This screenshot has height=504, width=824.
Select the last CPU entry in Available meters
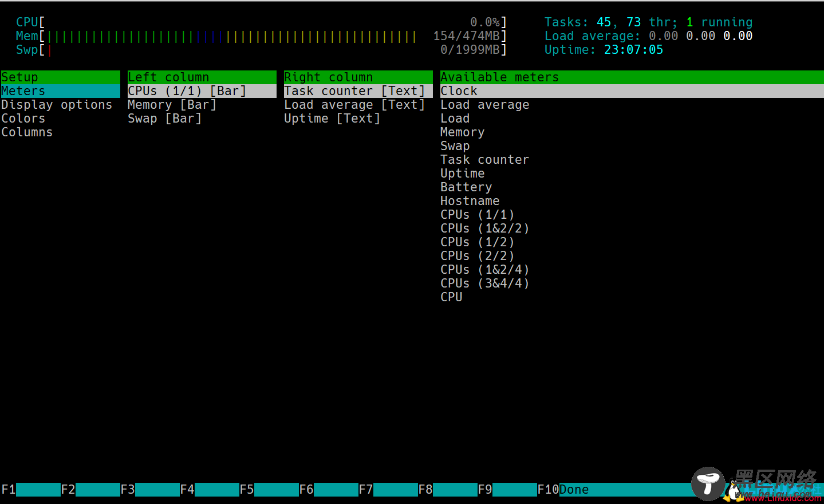tap(451, 297)
